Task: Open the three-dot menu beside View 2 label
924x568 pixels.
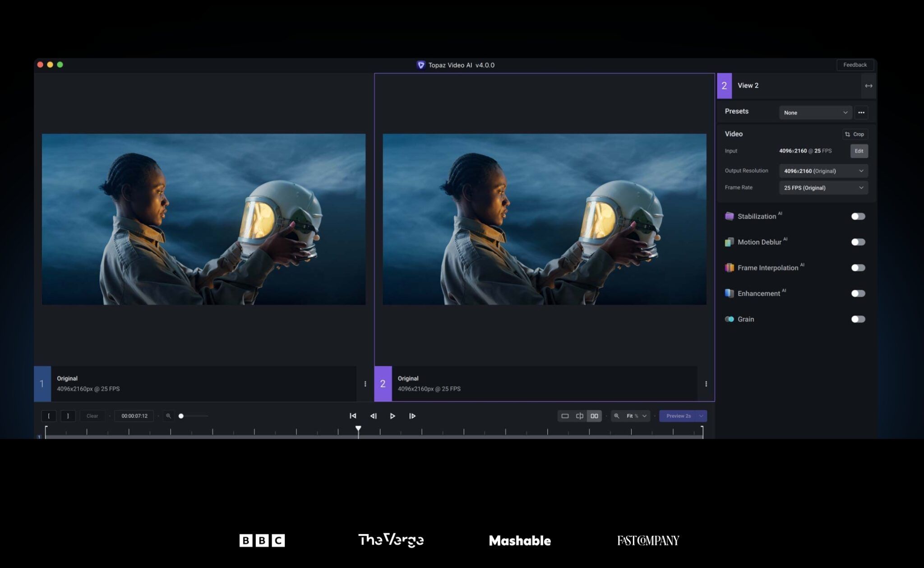Action: [x=861, y=112]
